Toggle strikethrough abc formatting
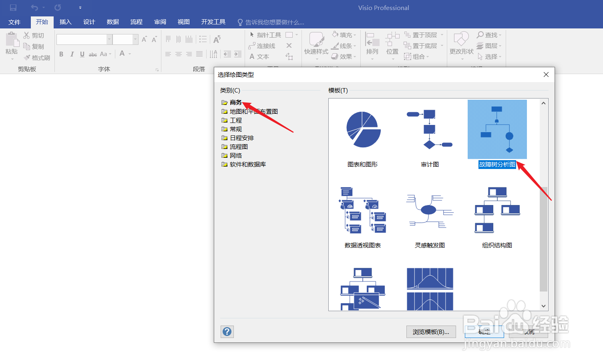603x364 pixels. coord(93,54)
